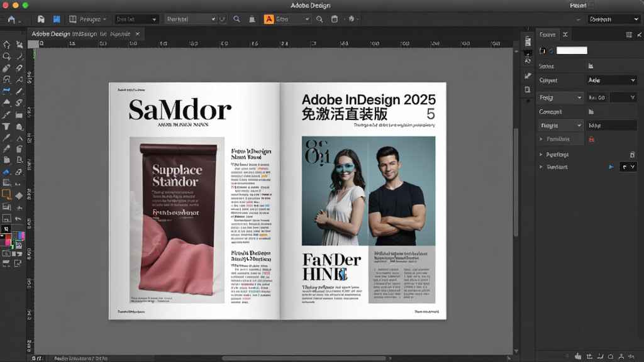Click the stamp icon beside the blue magnifier
Viewport: 644px width, 362px height.
coord(252,19)
